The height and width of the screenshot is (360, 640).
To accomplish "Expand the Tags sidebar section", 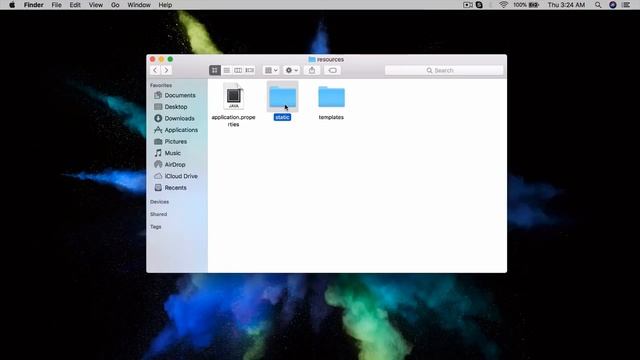I will click(156, 227).
